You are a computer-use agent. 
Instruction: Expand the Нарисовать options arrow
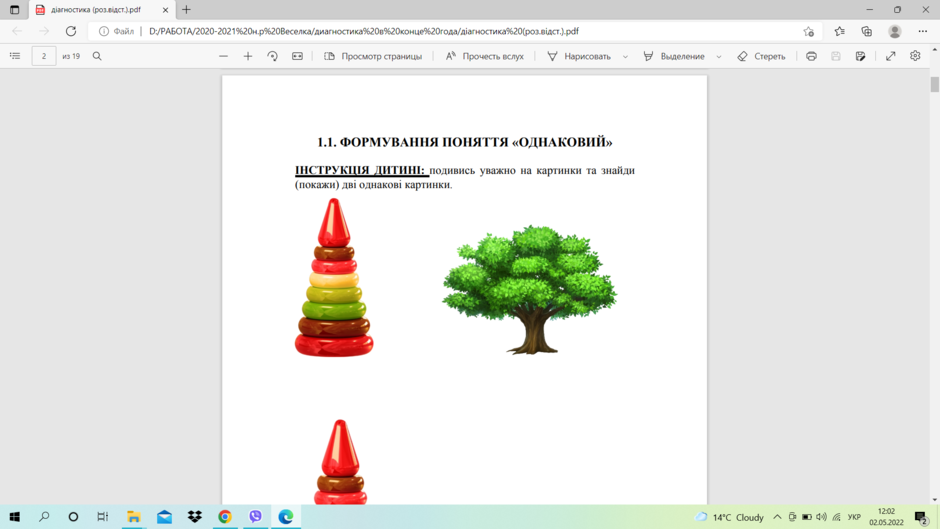tap(625, 56)
